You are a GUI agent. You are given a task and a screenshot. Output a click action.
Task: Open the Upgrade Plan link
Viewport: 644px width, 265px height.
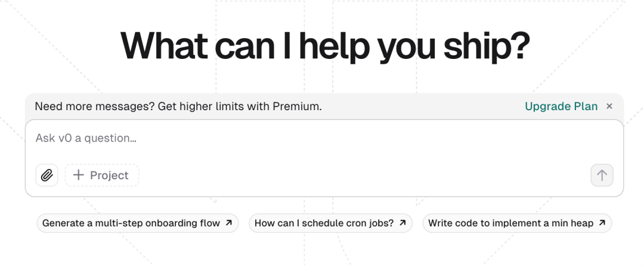coord(561,107)
